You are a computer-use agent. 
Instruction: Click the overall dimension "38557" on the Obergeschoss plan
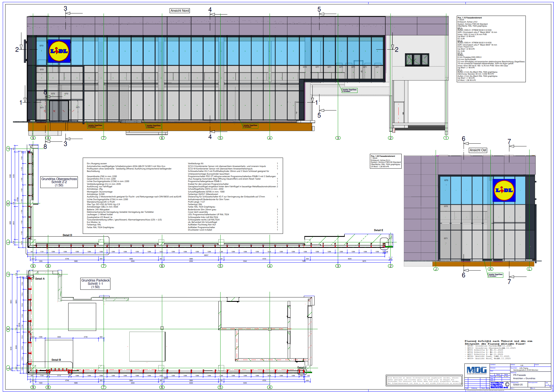coord(206,255)
